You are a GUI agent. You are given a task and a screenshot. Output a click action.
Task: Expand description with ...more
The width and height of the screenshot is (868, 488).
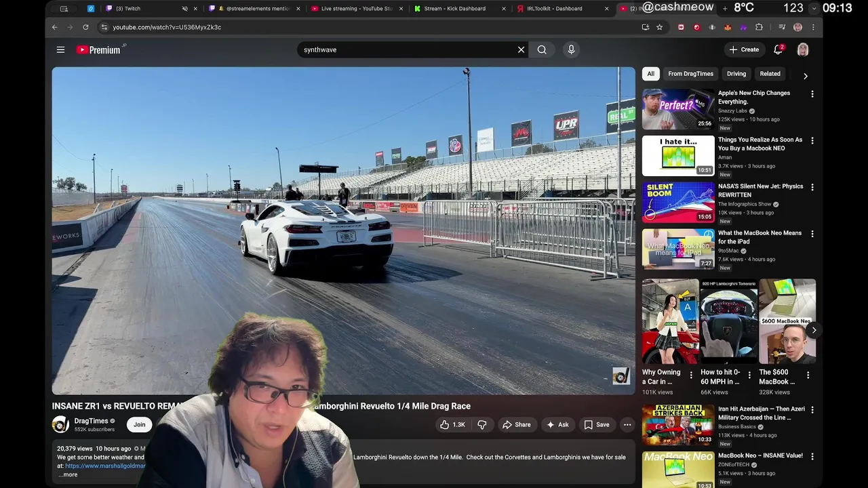click(x=68, y=474)
